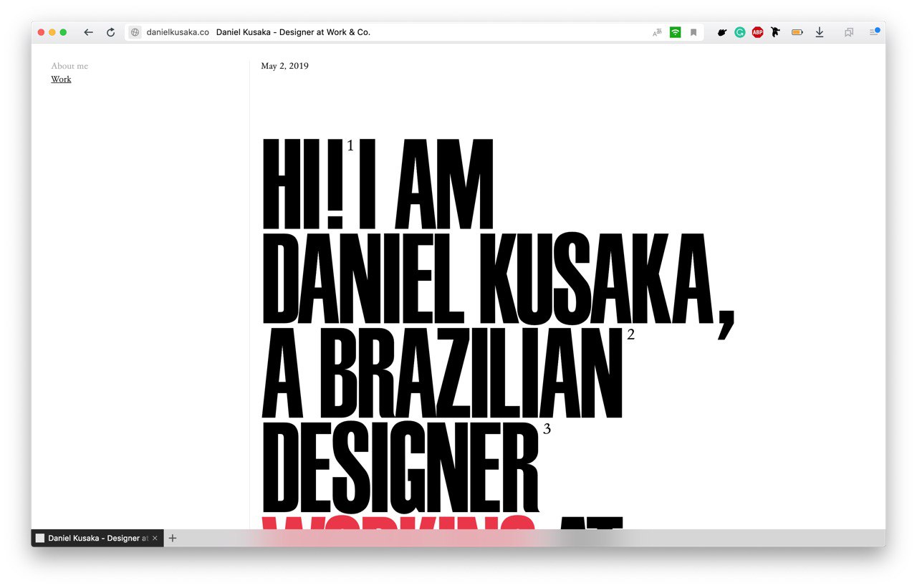Open the black hand extension icon

point(722,32)
